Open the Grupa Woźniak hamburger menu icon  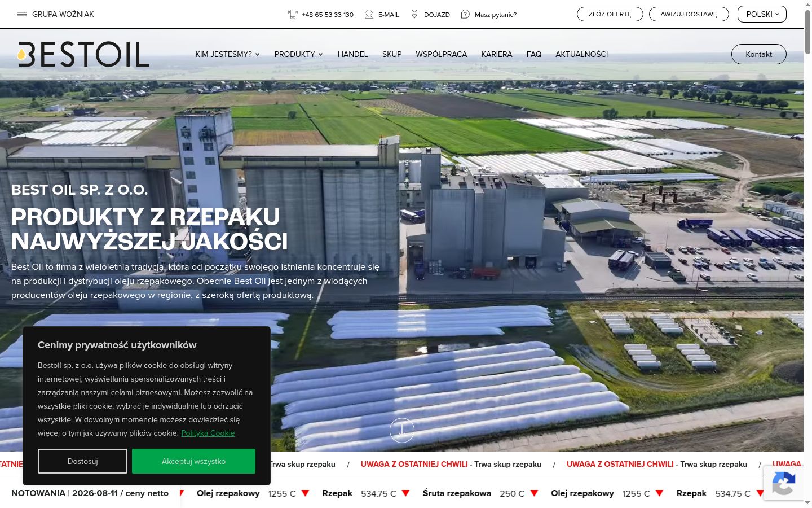click(x=22, y=14)
